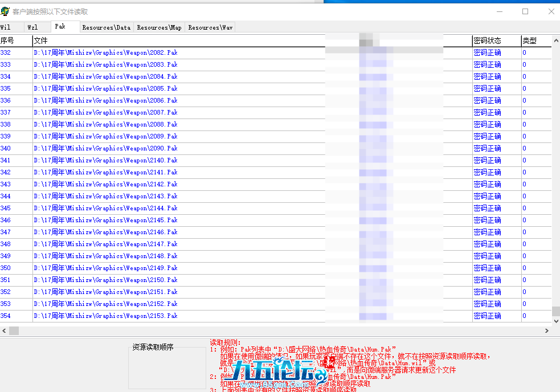The height and width of the screenshot is (392, 560).
Task: Click 密码正确 status in row 343
Action: point(487,185)
